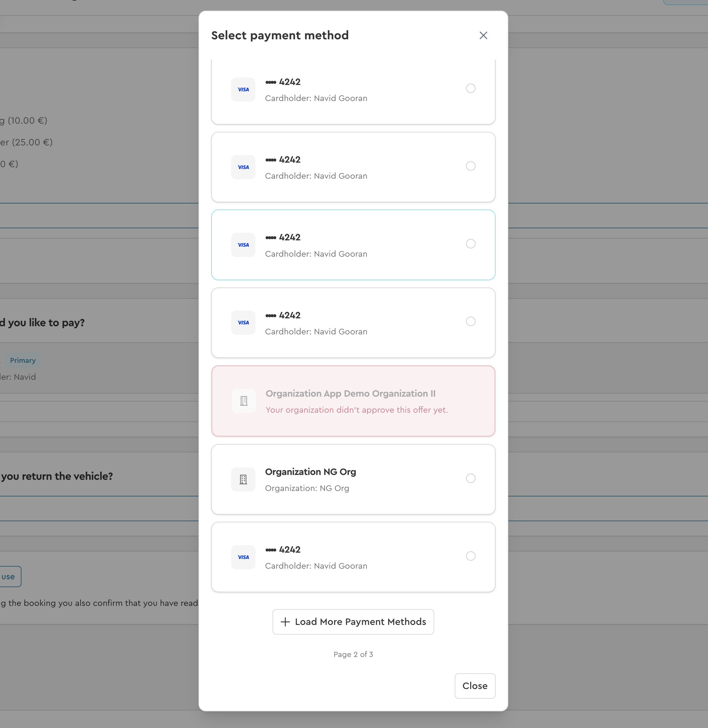708x728 pixels.
Task: Click the X icon in dialog header
Action: click(483, 35)
